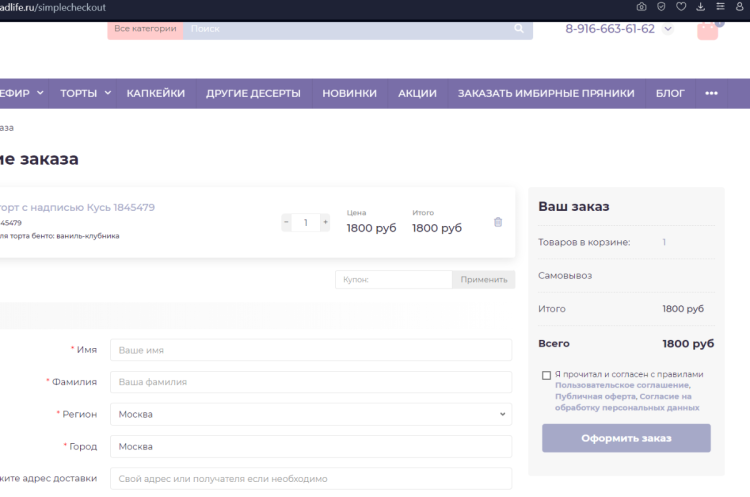Expand the phone number dropdown chevron
This screenshot has height=497, width=750.
(x=668, y=29)
